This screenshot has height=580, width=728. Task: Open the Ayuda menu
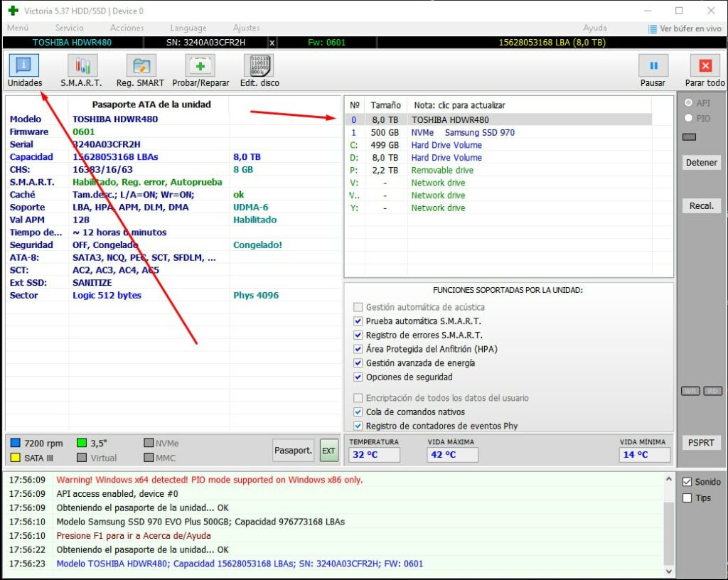click(x=595, y=28)
